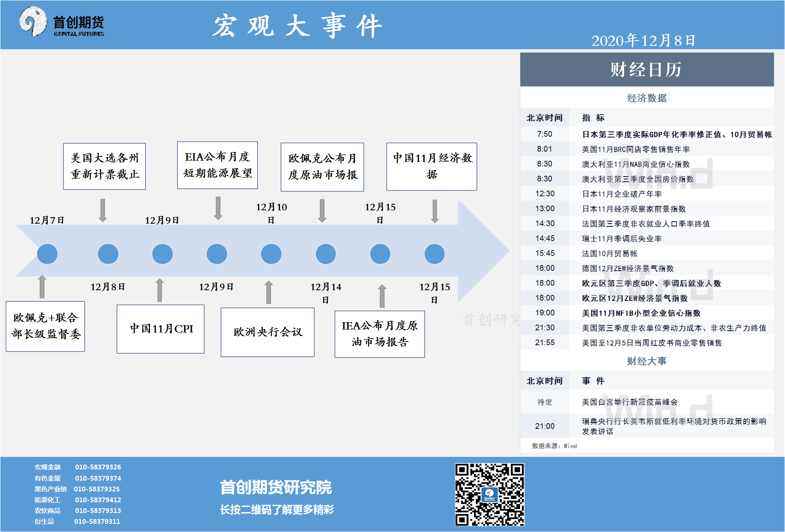
Task: Click the 能源化工 phone number 010-58379412
Action: pos(98,500)
